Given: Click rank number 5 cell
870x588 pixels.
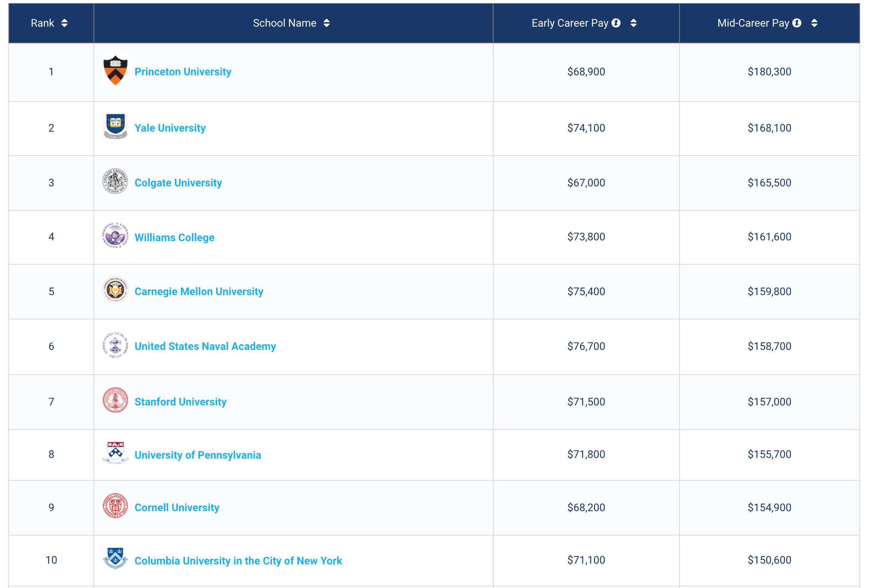Looking at the screenshot, I should click(51, 292).
